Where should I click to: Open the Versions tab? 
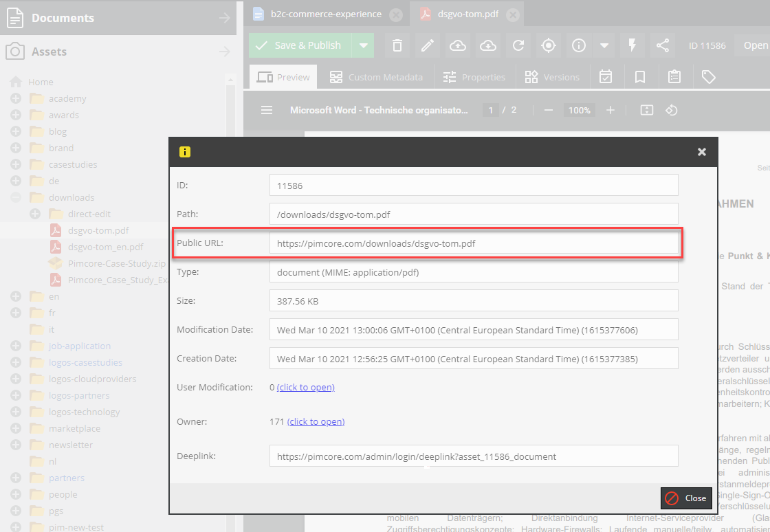click(x=552, y=77)
